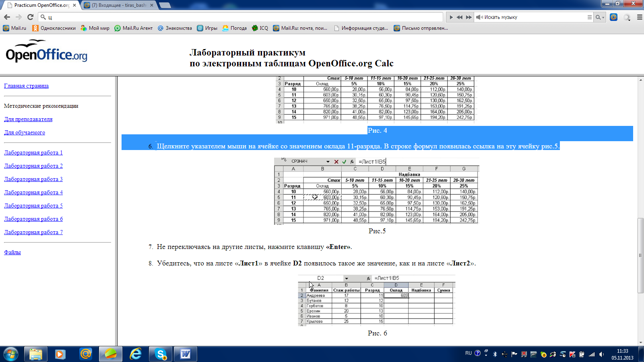The height and width of the screenshot is (362, 644).
Task: Open the Одноклассники bookmark
Action: pyautogui.click(x=54, y=28)
